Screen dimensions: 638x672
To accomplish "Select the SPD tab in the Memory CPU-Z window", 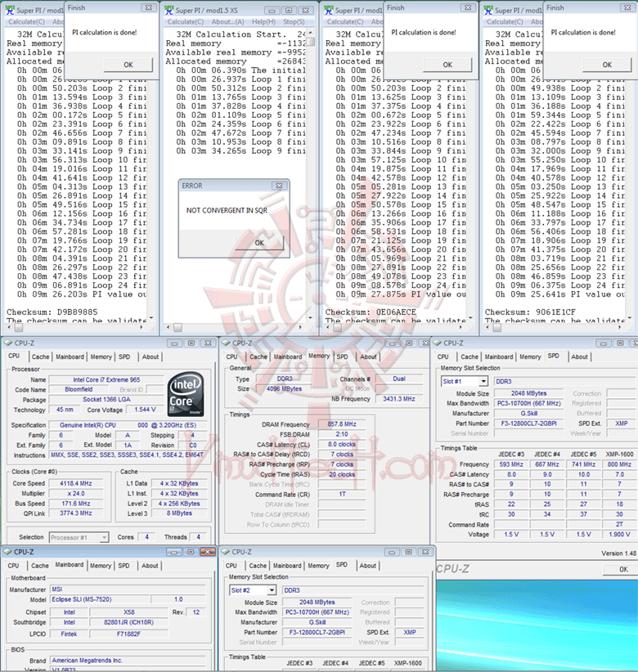I will coord(342,356).
